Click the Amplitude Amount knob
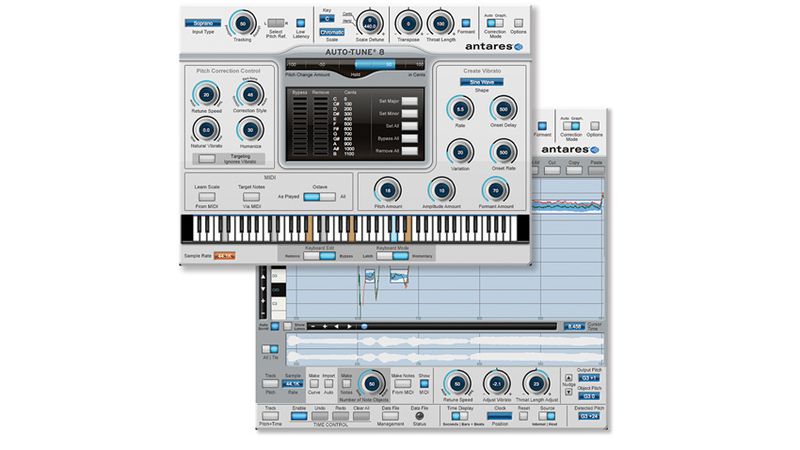This screenshot has height=450, width=800. (x=441, y=191)
